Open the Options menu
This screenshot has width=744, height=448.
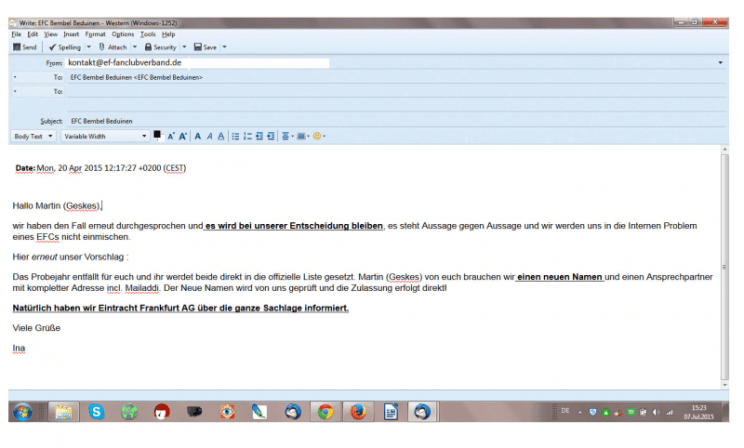pos(122,34)
